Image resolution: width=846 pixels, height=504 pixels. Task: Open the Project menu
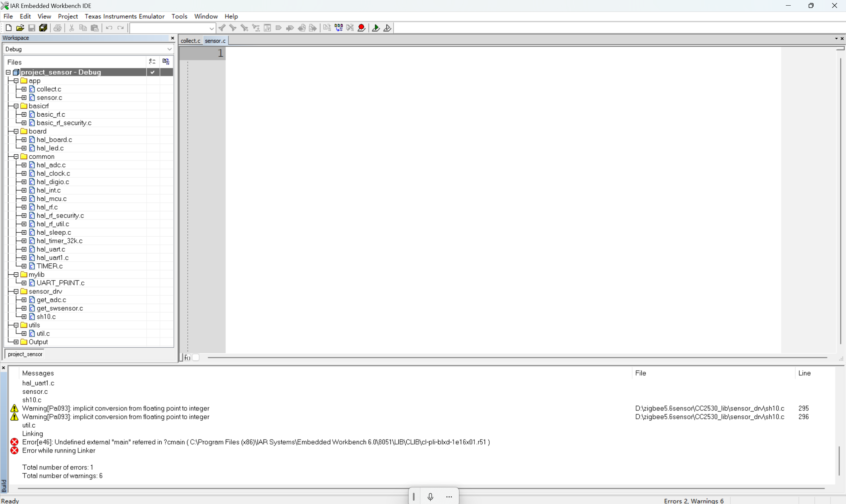pyautogui.click(x=67, y=16)
